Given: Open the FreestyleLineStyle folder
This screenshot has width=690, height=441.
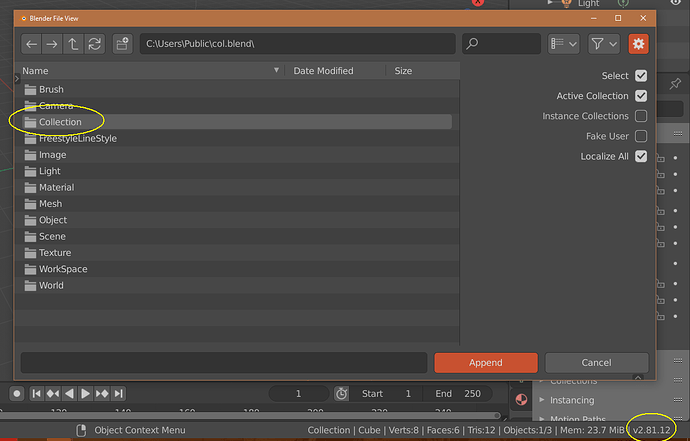Looking at the screenshot, I should (x=237, y=139).
